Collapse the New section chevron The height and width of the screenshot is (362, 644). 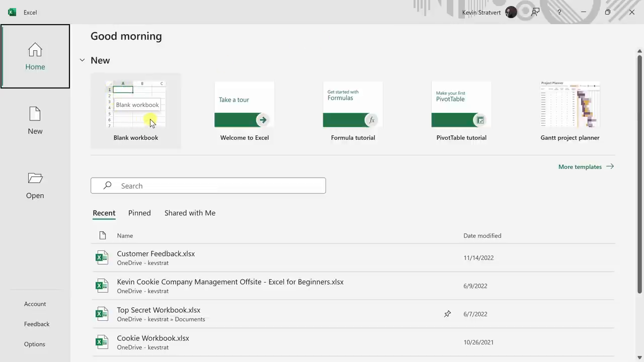click(x=82, y=60)
